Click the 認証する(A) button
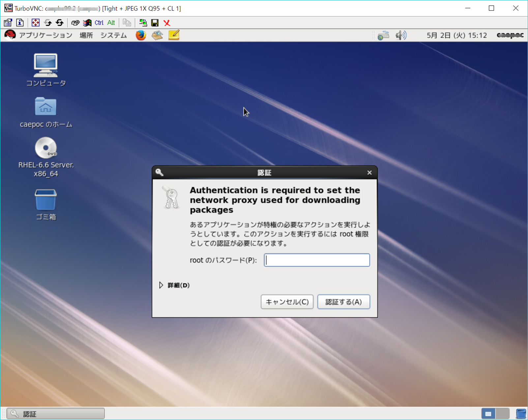Viewport: 528px width, 420px height. coord(343,302)
